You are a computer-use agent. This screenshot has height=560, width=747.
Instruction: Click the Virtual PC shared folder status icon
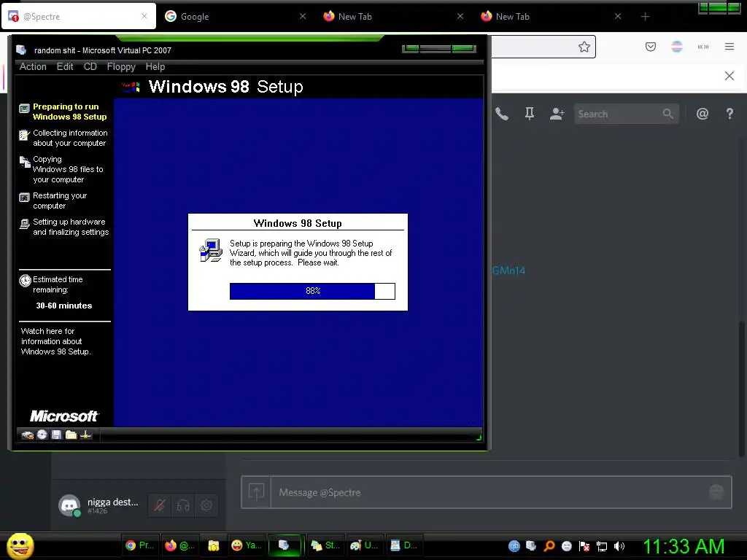point(71,435)
